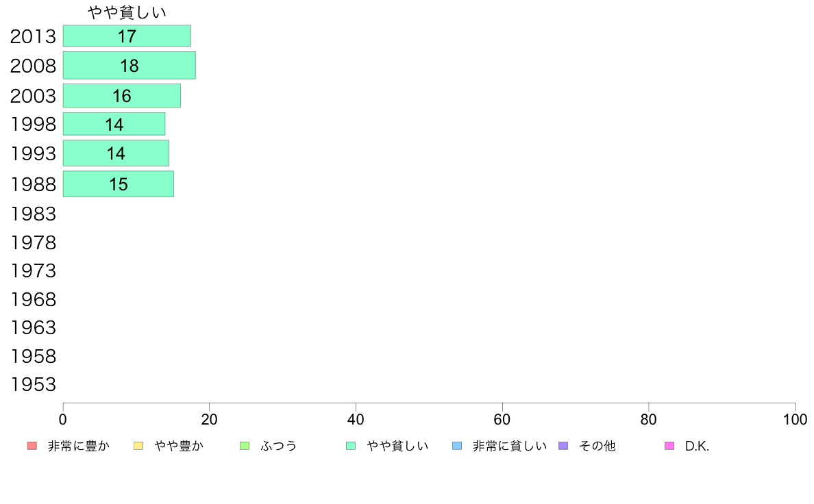Click the red 非常に豊か legend swatch

(32, 446)
